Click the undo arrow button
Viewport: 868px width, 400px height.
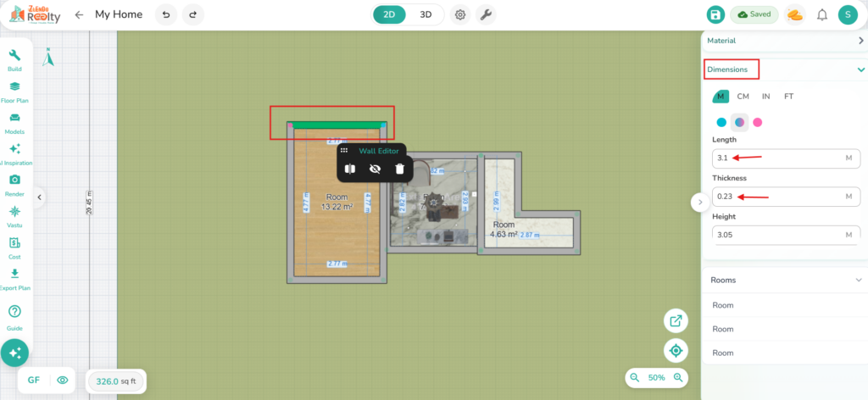tap(166, 14)
